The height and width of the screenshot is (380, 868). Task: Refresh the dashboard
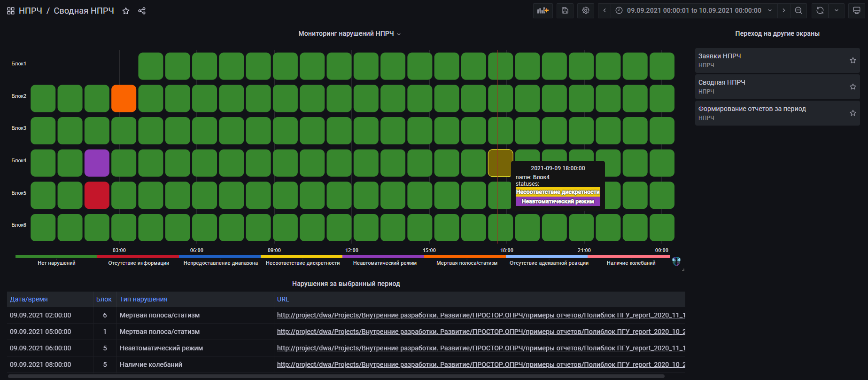point(820,10)
